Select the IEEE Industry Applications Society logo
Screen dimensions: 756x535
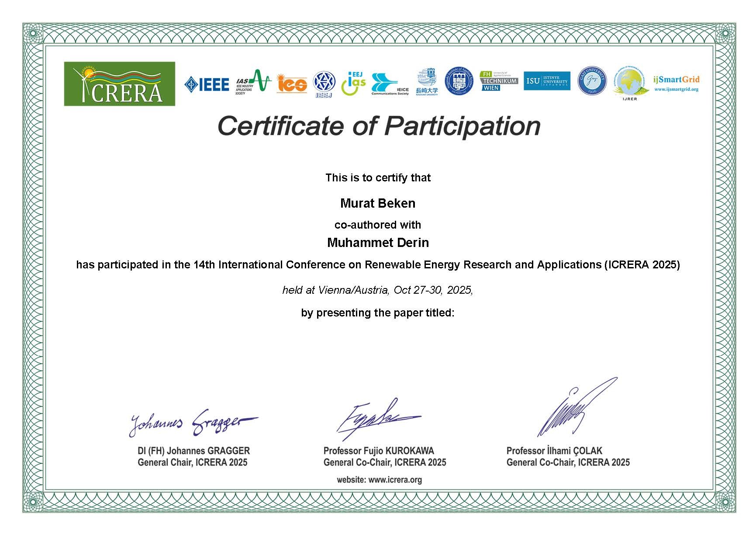click(253, 82)
